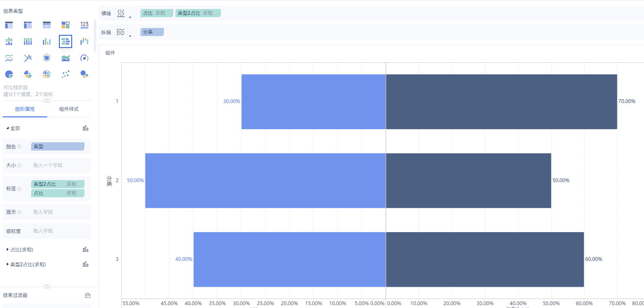
Task: Open label settings gear icon
Action: tap(19, 189)
